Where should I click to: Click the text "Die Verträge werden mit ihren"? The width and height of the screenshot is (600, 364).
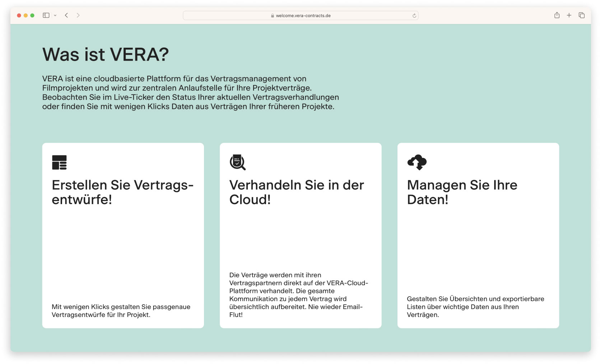click(x=275, y=275)
